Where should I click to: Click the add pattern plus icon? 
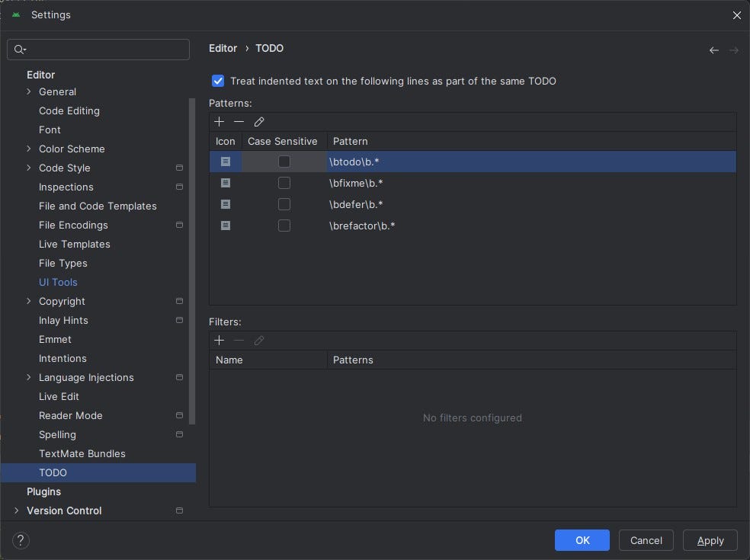pos(220,121)
